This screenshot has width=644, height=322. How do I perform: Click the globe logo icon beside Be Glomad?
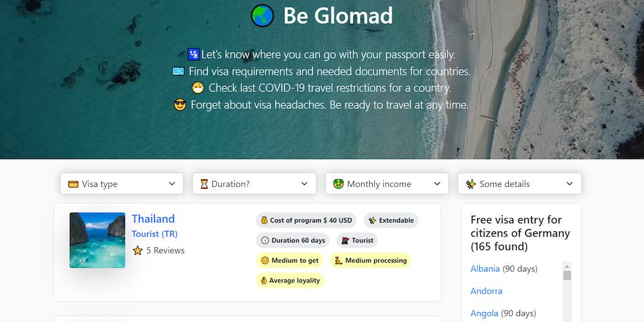tap(262, 16)
